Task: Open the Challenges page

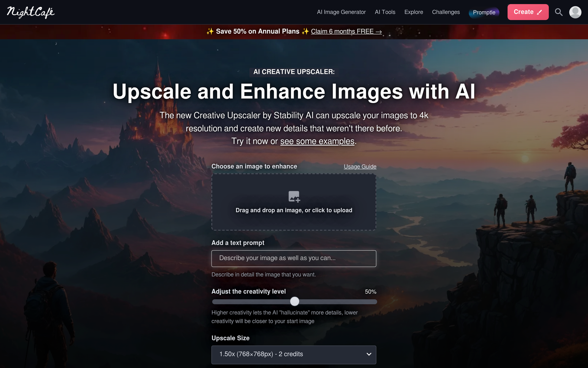Action: 446,12
